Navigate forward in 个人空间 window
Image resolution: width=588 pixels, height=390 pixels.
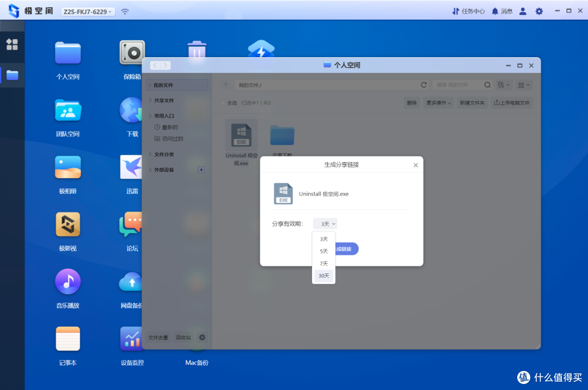click(166, 65)
